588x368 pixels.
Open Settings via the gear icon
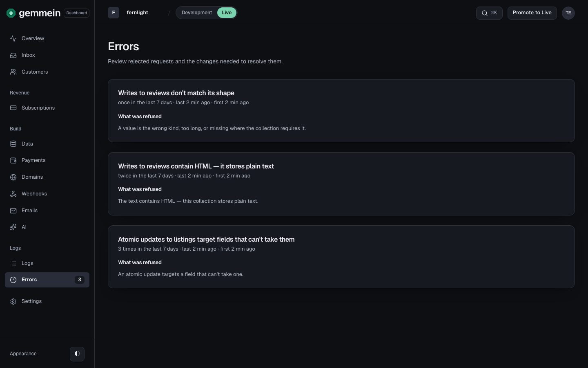pos(13,301)
